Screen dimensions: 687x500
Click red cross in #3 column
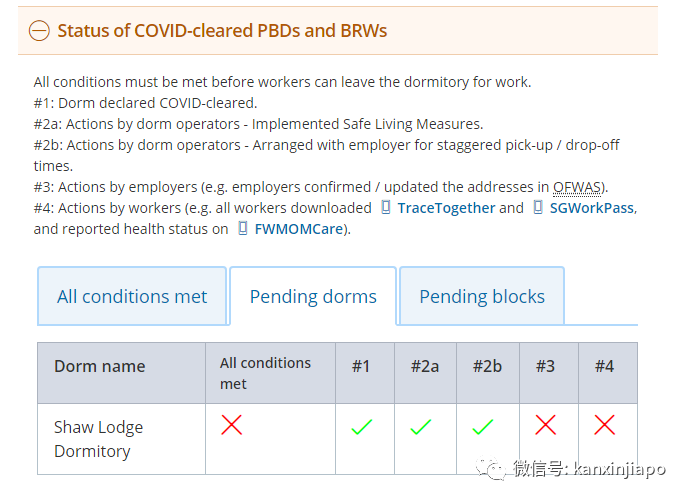tap(545, 426)
